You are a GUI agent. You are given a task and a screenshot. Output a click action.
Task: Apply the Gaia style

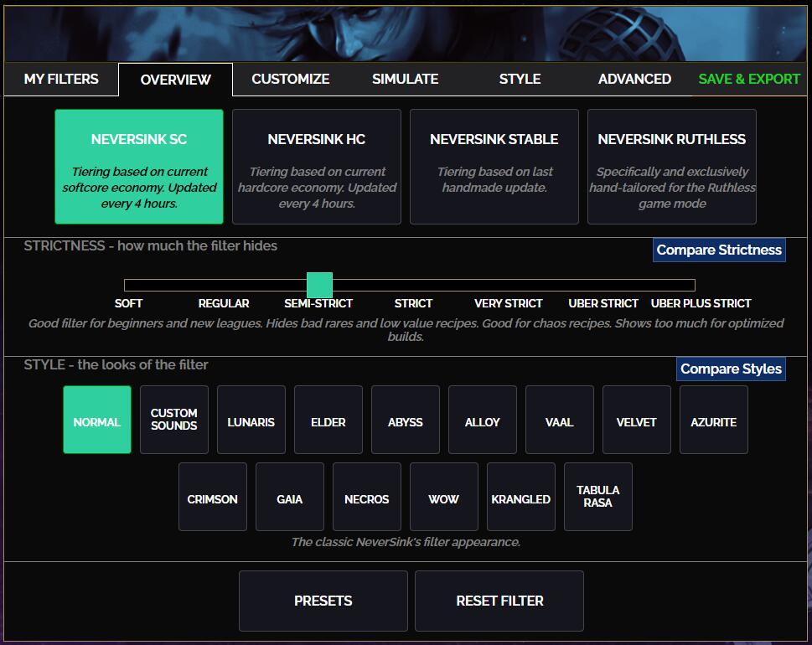coord(290,497)
